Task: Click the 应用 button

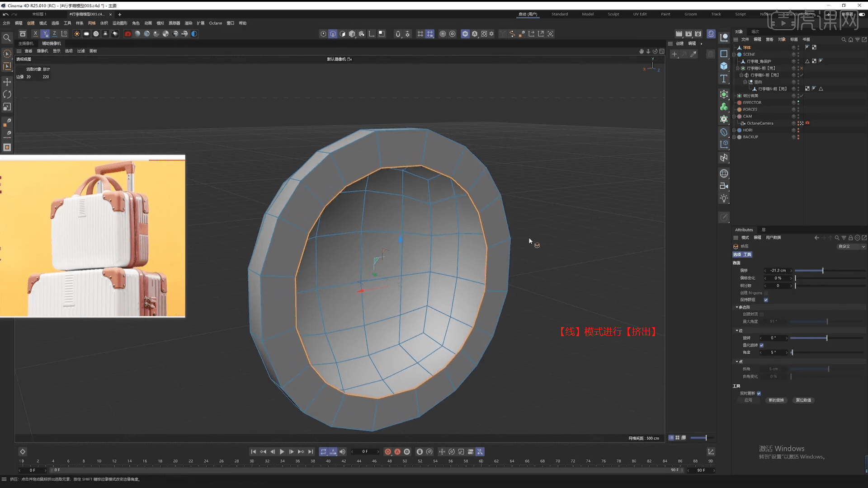Action: coord(748,400)
